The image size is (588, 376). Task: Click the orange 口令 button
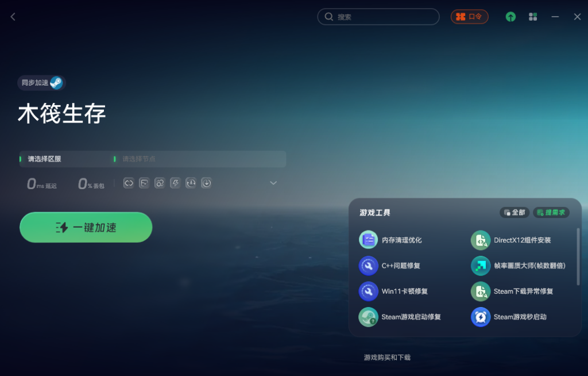point(470,17)
